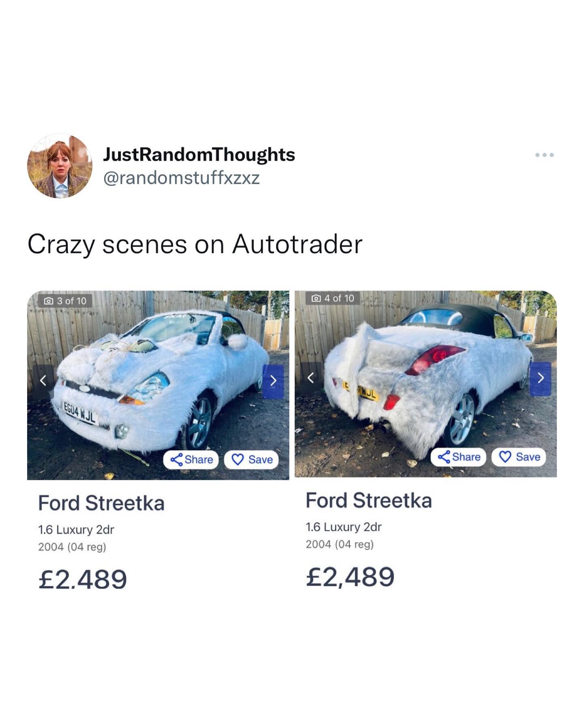Go to next photo on front-view car image
This screenshot has height=728, width=584.
pyautogui.click(x=273, y=381)
